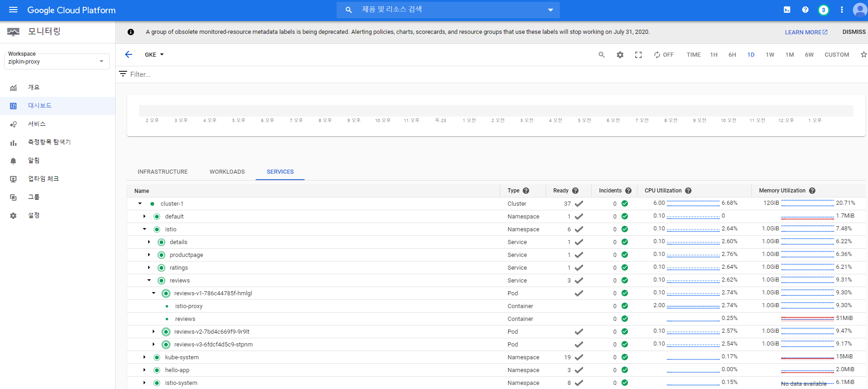Open search bar dropdown arrow
Viewport: 868px width, 389px height.
[x=550, y=10]
